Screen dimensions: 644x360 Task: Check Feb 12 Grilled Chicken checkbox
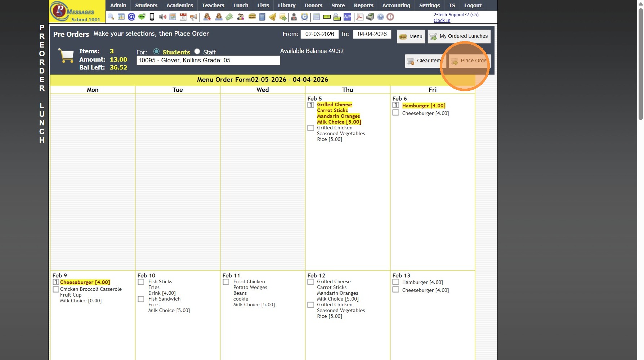click(x=310, y=305)
